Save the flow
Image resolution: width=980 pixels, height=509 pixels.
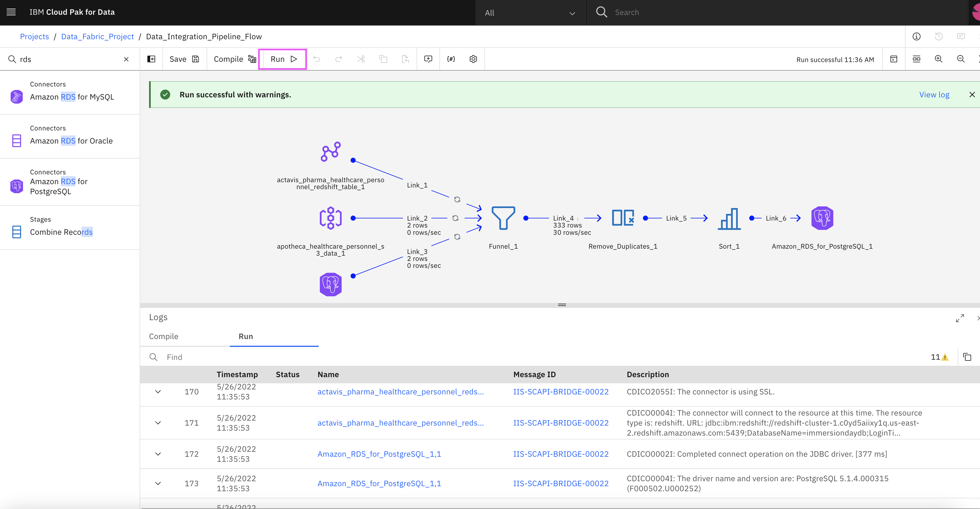coord(184,59)
